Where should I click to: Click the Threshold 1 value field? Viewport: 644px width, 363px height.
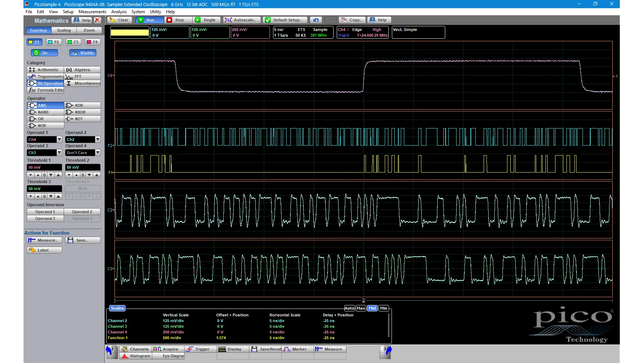[x=44, y=167]
